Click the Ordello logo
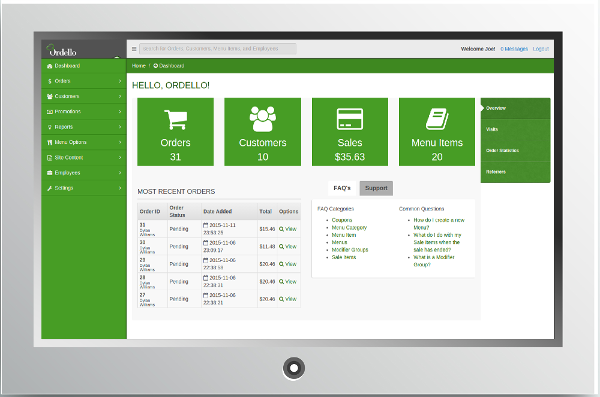This screenshot has width=600, height=397. coord(62,51)
